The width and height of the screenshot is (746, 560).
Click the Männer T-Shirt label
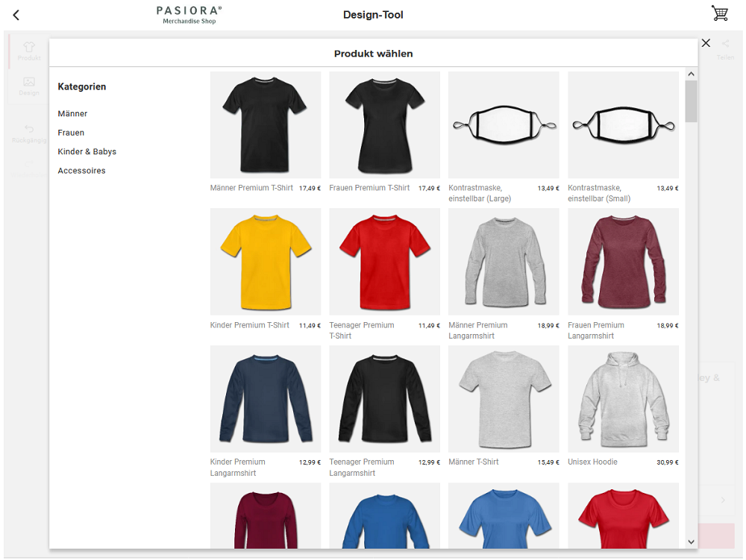coord(474,462)
